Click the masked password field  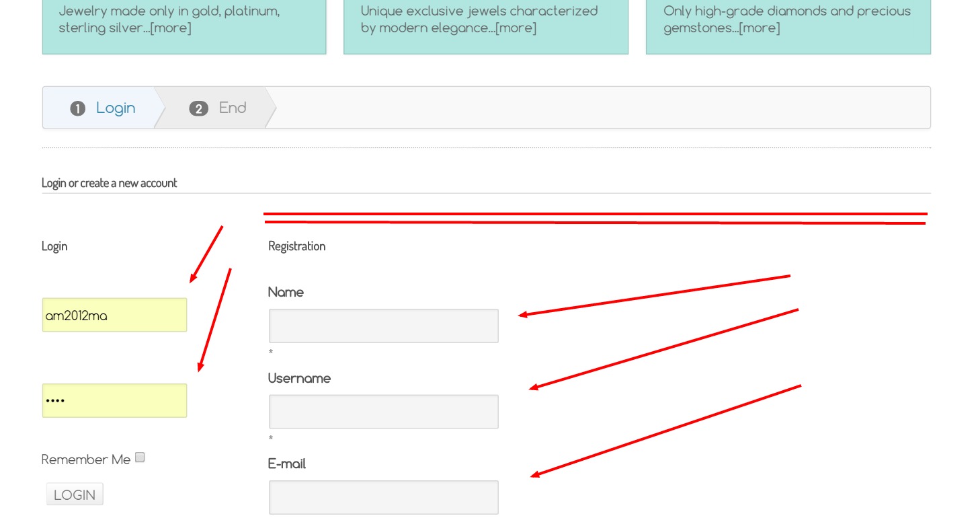click(114, 400)
